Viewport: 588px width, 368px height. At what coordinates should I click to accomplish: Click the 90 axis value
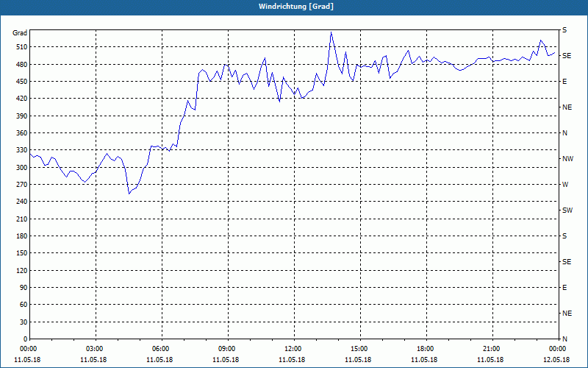tap(24, 288)
